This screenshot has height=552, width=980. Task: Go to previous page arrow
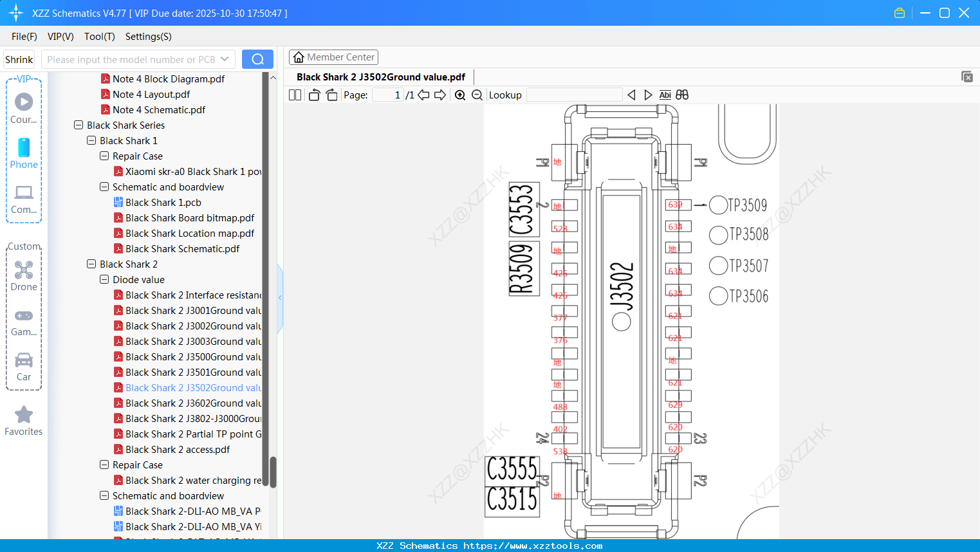click(x=423, y=95)
